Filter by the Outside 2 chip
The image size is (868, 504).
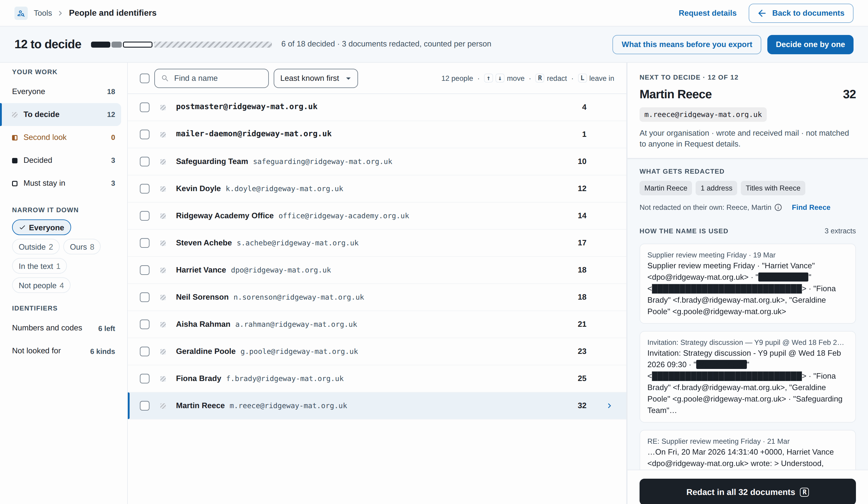tap(36, 247)
